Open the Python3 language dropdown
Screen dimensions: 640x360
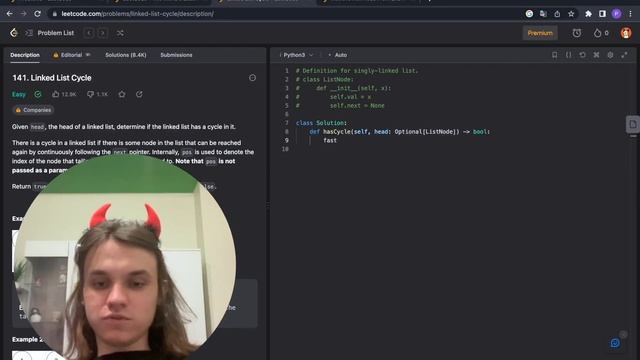point(297,55)
